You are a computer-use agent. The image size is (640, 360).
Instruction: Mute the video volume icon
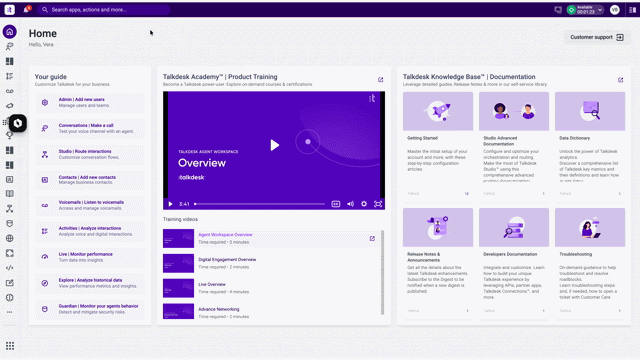(x=350, y=204)
